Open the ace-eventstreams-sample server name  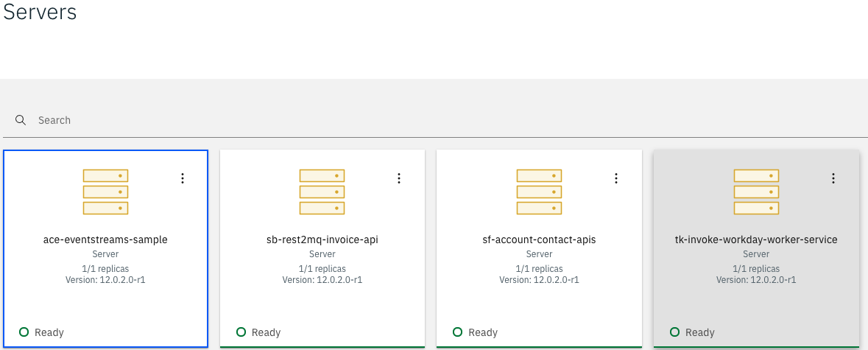point(105,239)
